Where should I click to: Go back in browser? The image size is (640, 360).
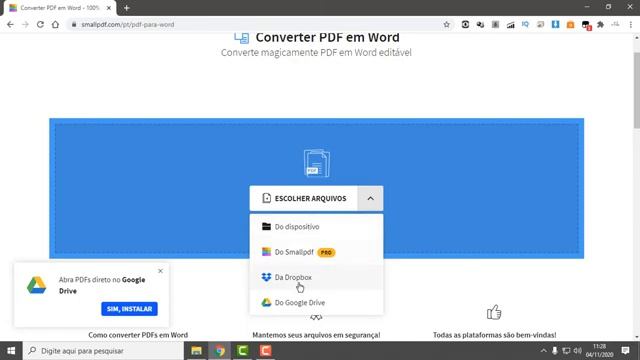[x=10, y=24]
